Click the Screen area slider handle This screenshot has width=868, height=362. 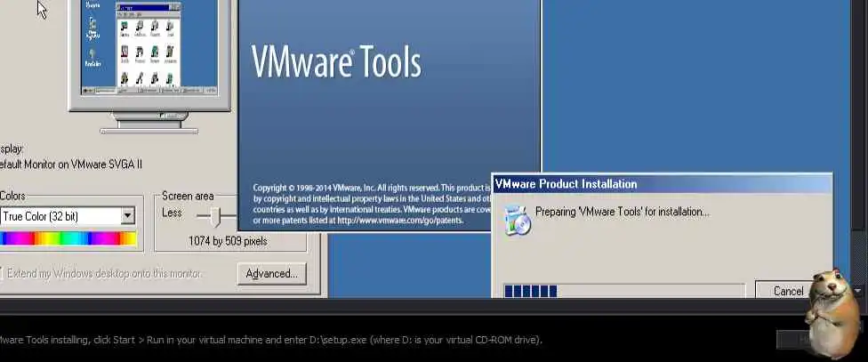tap(216, 216)
